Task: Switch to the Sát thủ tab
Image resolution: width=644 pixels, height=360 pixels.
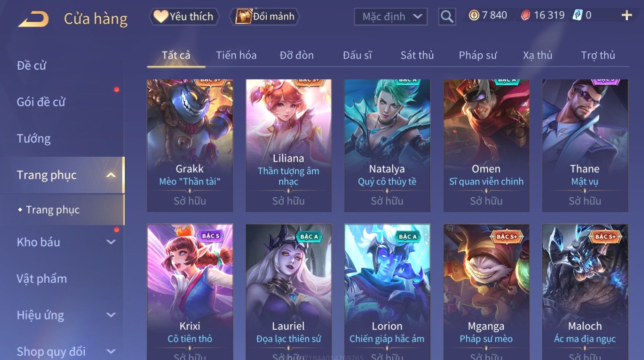Action: tap(417, 56)
